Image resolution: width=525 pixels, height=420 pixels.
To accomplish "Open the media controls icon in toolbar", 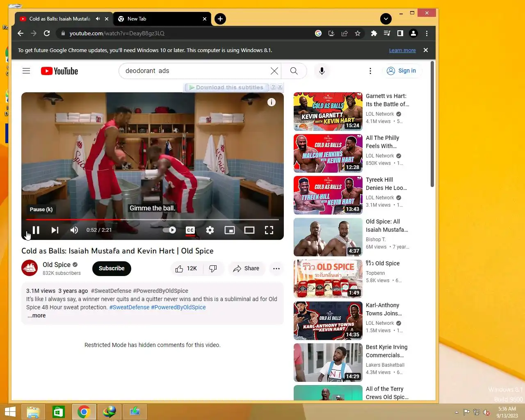I will pyautogui.click(x=387, y=33).
